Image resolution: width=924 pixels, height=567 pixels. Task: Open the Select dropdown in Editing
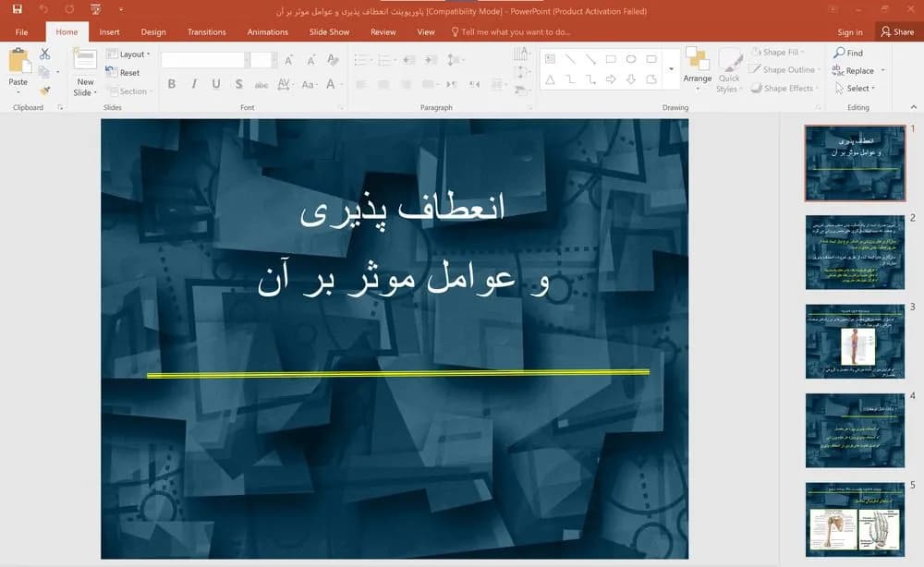point(855,89)
